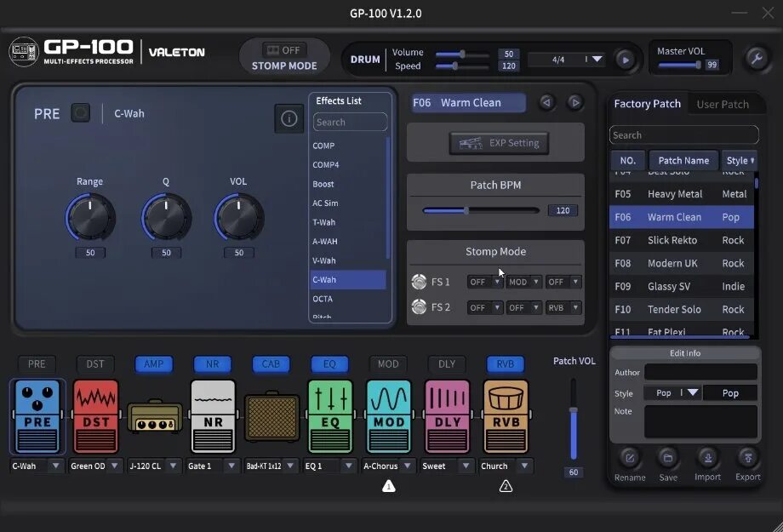Click the GP-100 device logo icon

pyautogui.click(x=24, y=51)
